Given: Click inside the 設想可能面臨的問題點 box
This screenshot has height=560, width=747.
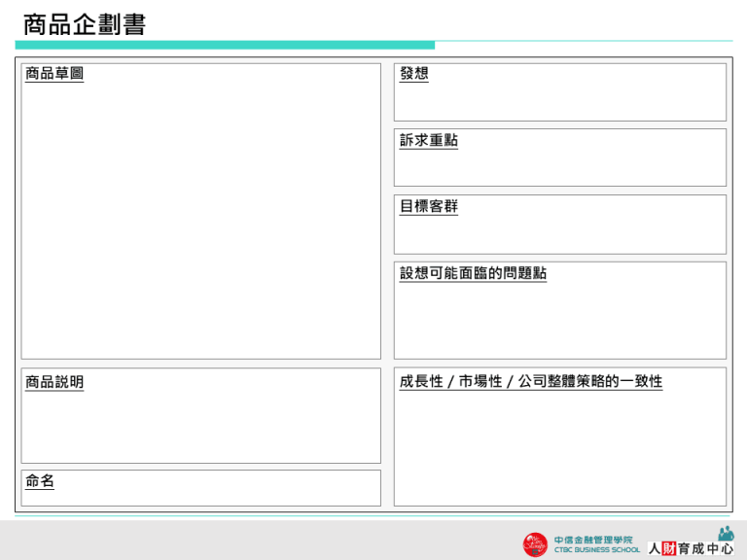Looking at the screenshot, I should tap(559, 321).
